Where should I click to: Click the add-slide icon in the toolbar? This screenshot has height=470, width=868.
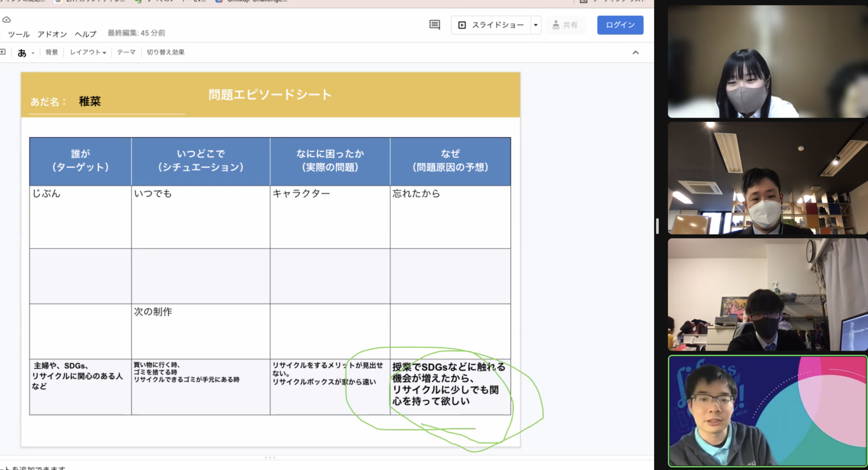[x=3, y=52]
